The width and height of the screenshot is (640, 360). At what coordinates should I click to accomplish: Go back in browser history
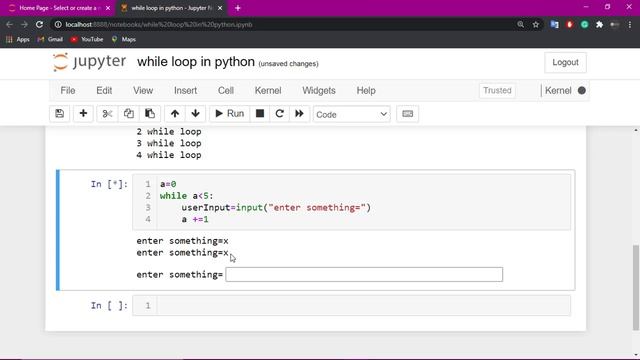[x=9, y=24]
